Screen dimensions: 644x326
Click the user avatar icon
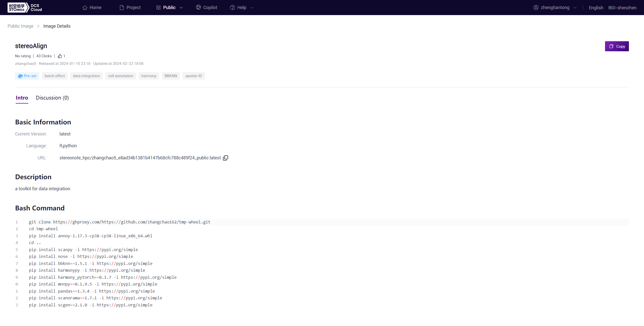(x=536, y=8)
